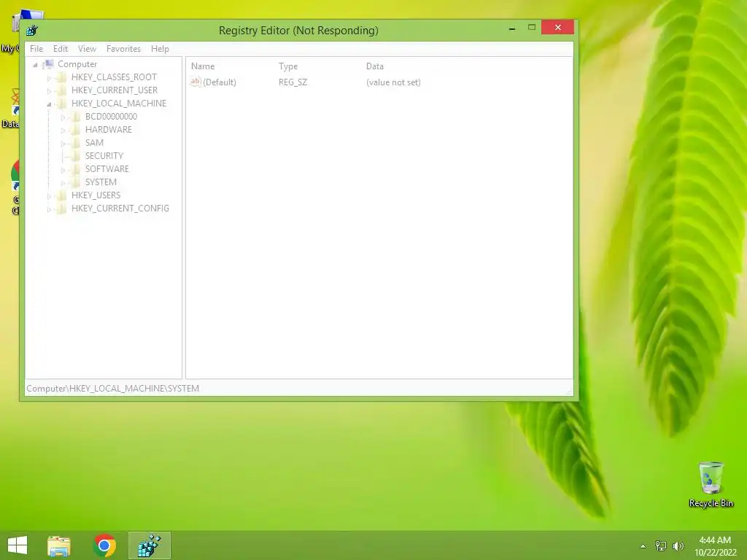Select the HARDWARE key label
The width and height of the screenshot is (747, 560).
pos(109,130)
